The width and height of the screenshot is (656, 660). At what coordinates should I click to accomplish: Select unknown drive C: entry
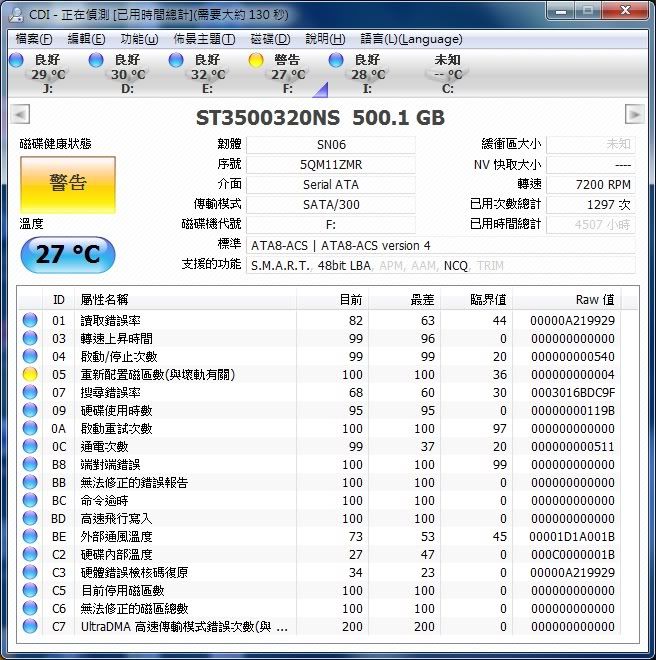pyautogui.click(x=448, y=74)
